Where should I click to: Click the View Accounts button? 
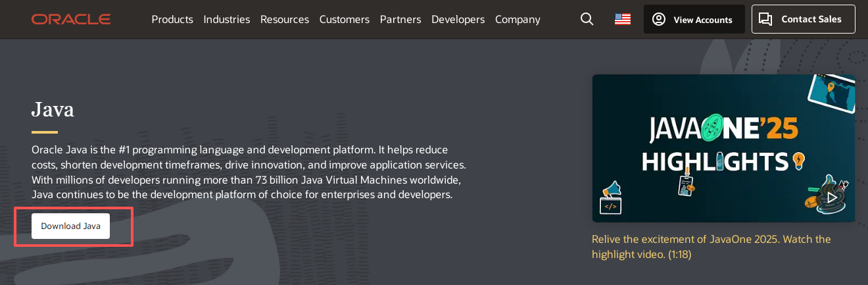click(x=694, y=19)
